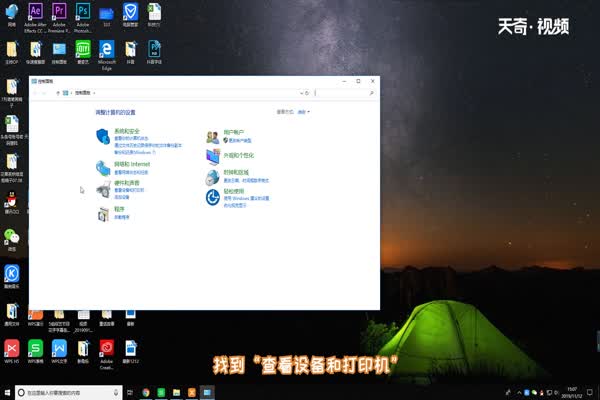Select Microsoft Edge desktop shortcut
The width and height of the screenshot is (600, 400).
[107, 55]
